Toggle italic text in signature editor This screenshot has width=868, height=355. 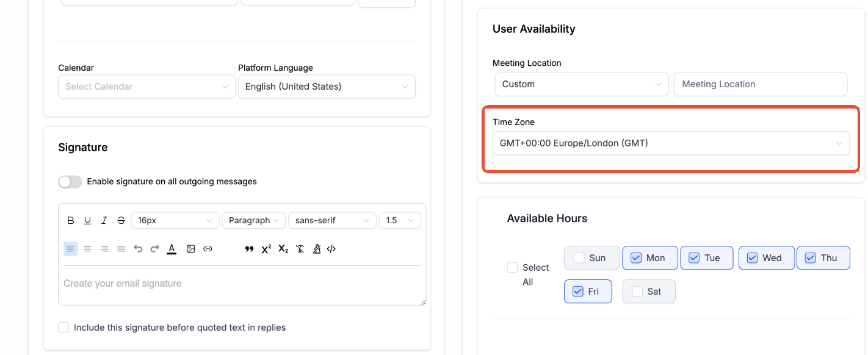click(x=104, y=220)
